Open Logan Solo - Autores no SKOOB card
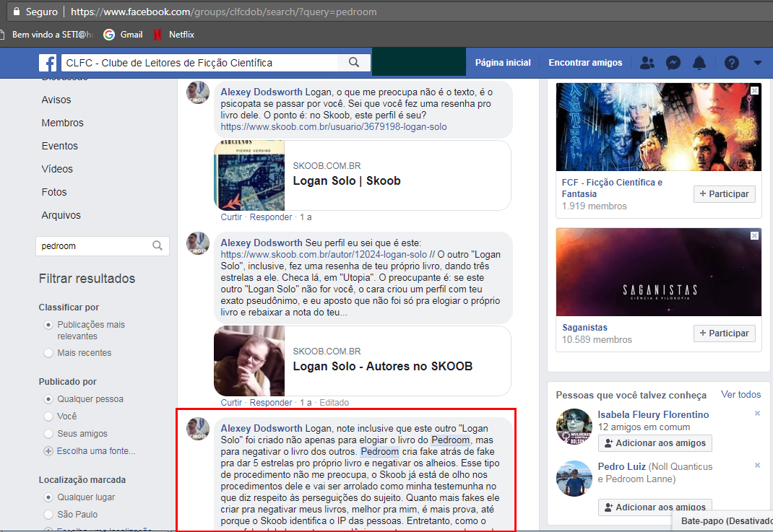 tap(363, 361)
